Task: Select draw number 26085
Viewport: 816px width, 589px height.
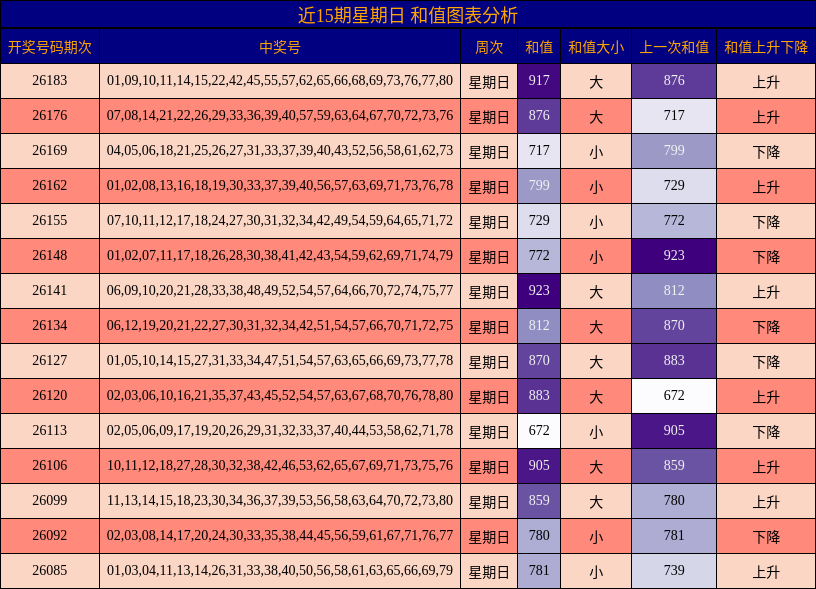Action: [x=49, y=570]
